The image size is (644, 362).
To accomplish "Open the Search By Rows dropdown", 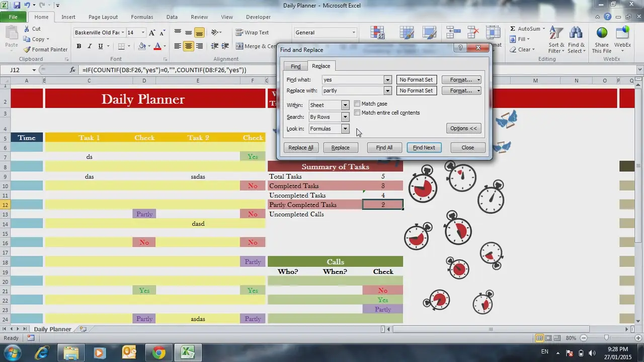I will (x=345, y=117).
